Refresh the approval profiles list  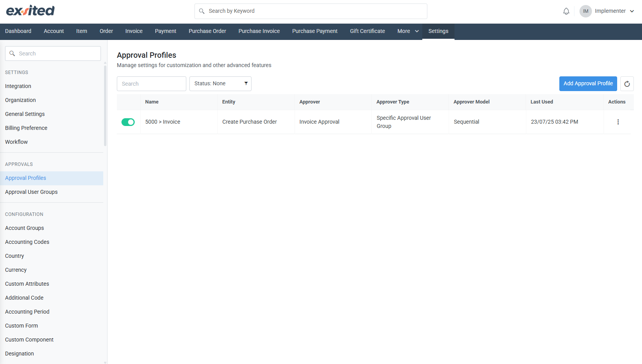(x=627, y=84)
